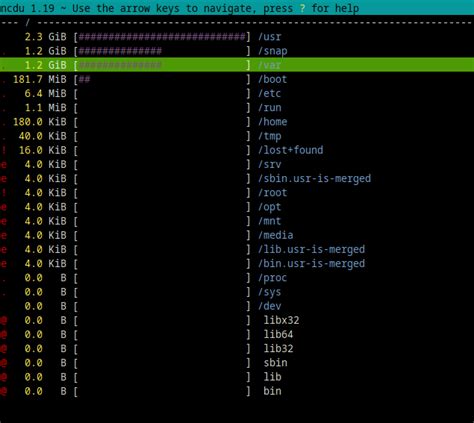The width and height of the screenshot is (474, 423).
Task: Click the red @ flag beside lib64
Action: (4, 334)
